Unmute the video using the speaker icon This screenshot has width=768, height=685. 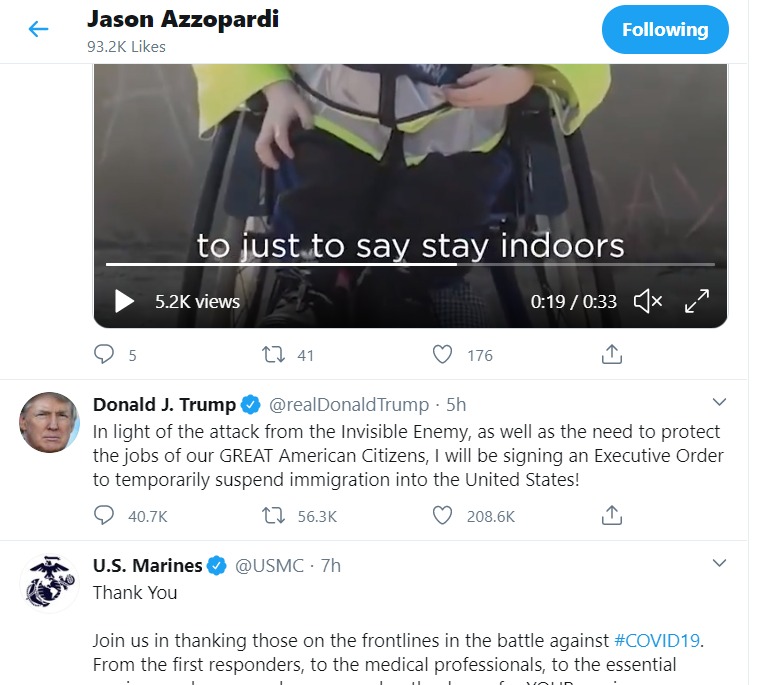point(648,301)
